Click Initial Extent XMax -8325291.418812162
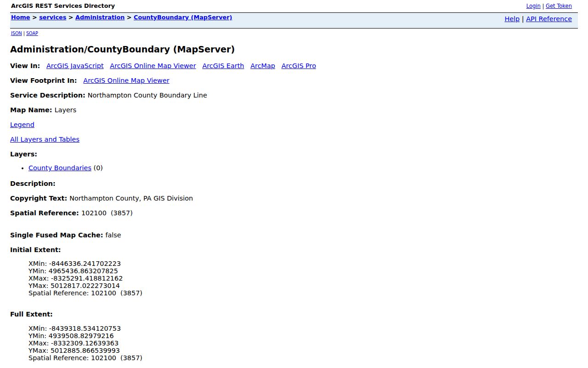The image size is (588, 368). pyautogui.click(x=76, y=278)
